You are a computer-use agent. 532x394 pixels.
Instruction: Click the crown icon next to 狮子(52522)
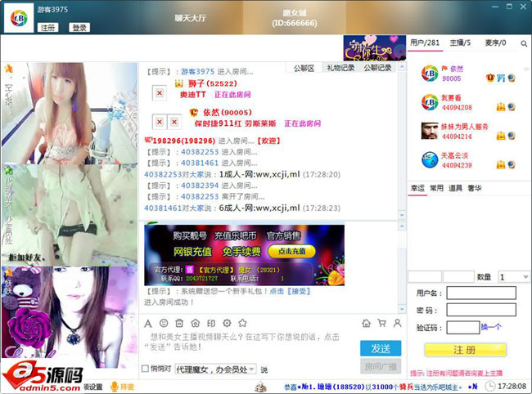point(179,83)
